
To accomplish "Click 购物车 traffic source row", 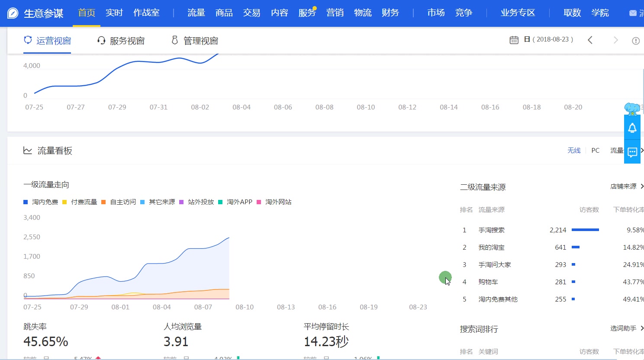I will tap(552, 282).
